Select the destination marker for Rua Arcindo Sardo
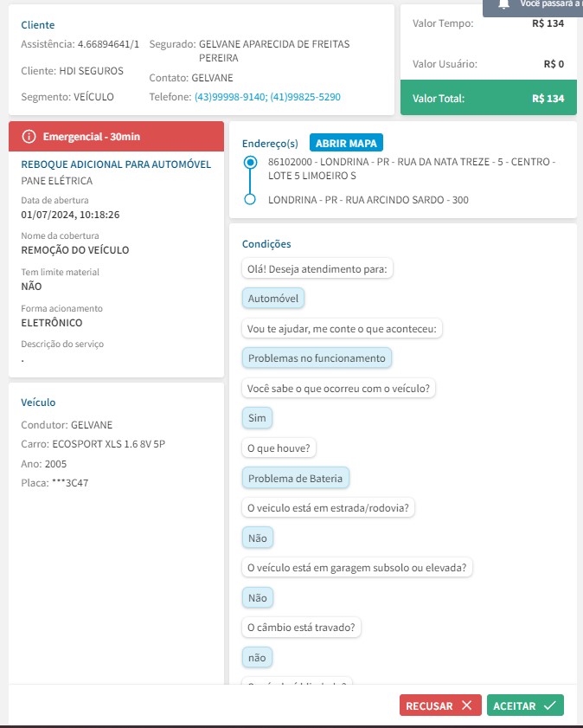This screenshot has width=583, height=728. (251, 200)
